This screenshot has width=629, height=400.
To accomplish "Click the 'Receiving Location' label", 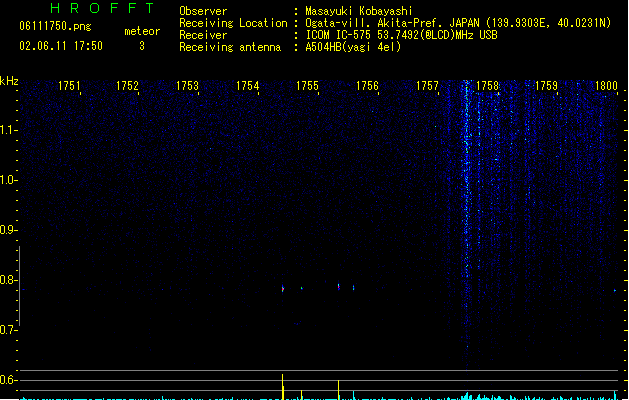I will [x=233, y=23].
